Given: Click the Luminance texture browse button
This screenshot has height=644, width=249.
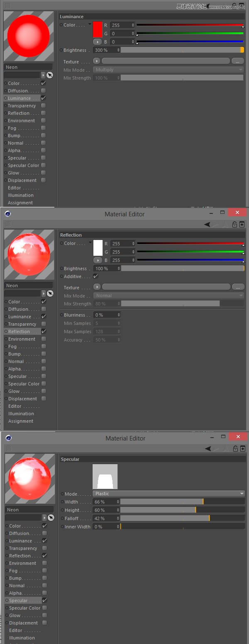Looking at the screenshot, I should coord(237,61).
